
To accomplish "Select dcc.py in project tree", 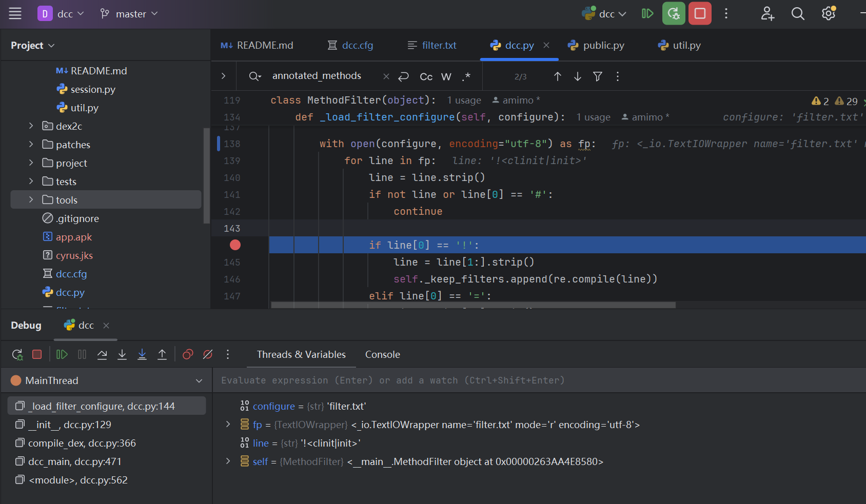I will (x=63, y=292).
